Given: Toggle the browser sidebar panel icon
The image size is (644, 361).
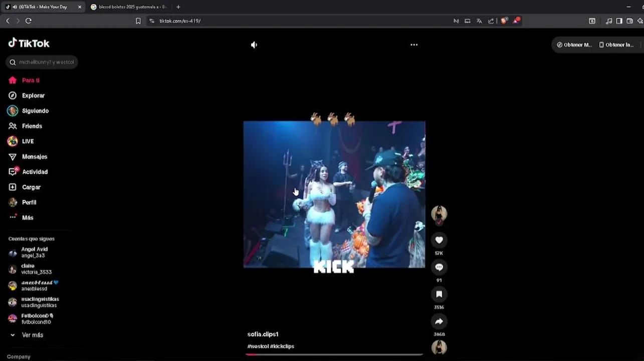Looking at the screenshot, I should click(619, 21).
